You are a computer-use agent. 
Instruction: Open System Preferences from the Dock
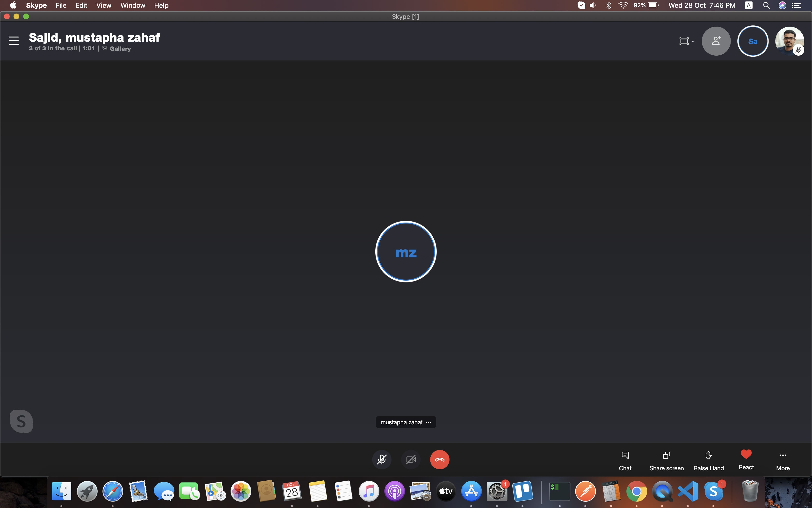(x=497, y=491)
